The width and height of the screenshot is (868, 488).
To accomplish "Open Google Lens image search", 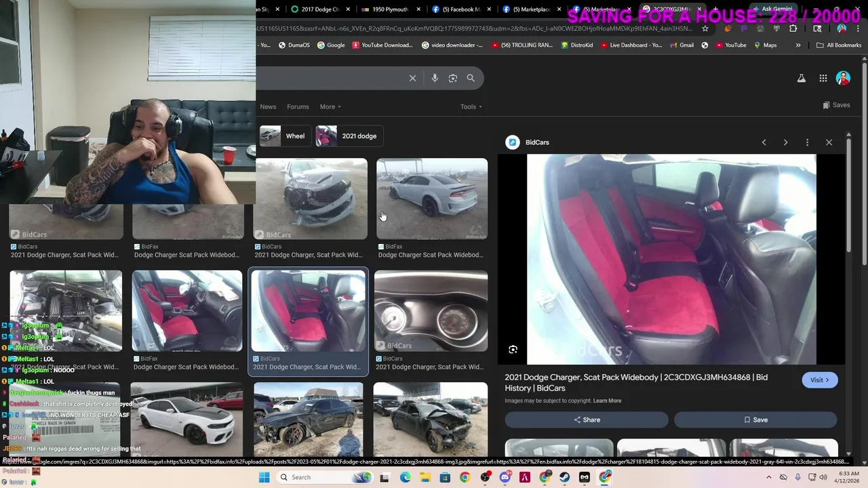I will (453, 78).
